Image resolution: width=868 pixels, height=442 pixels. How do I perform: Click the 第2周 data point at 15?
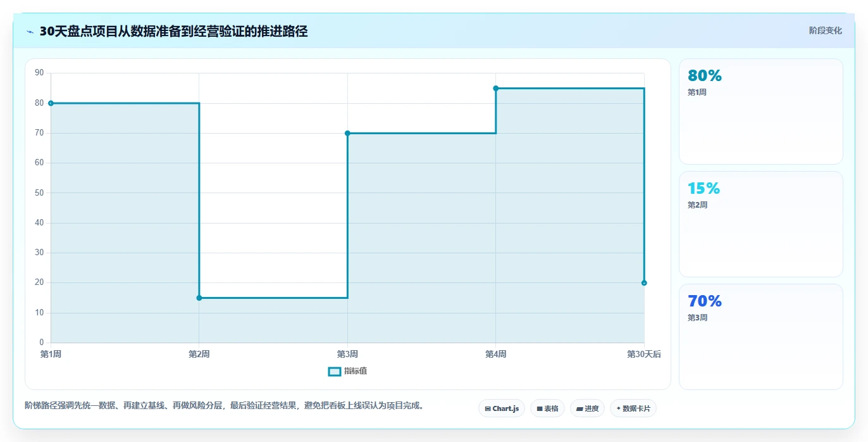point(199,298)
